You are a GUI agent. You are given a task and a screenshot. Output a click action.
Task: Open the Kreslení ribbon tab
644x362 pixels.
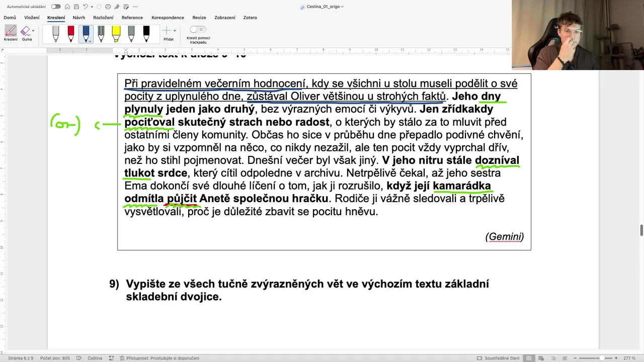tap(56, 18)
